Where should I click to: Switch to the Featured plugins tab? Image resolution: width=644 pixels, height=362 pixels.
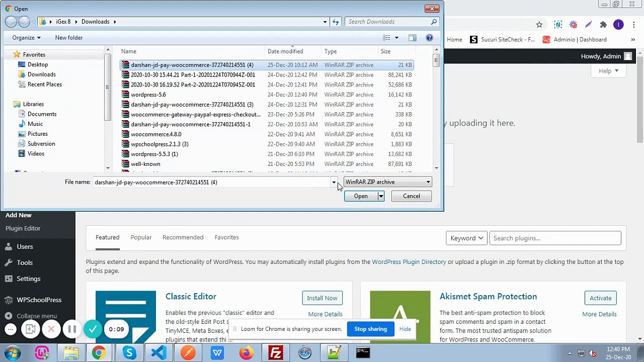coord(108,237)
